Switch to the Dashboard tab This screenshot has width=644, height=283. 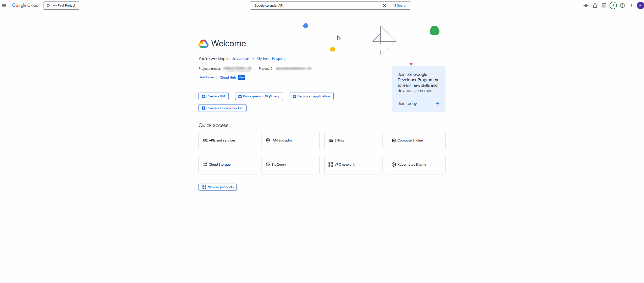[x=207, y=77]
